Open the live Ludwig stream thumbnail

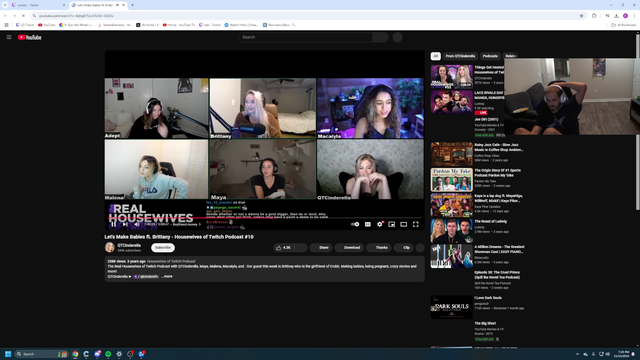(x=451, y=102)
